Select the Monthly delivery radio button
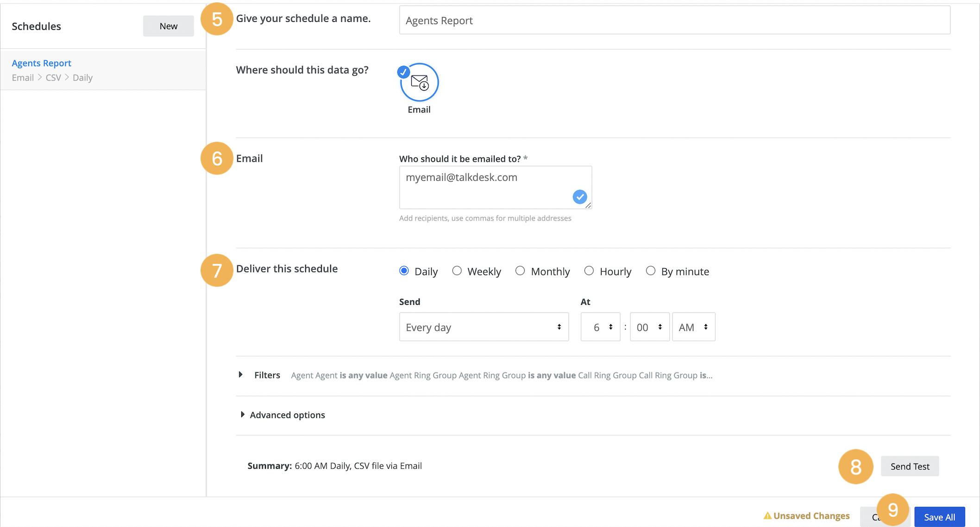980x527 pixels. pyautogui.click(x=520, y=271)
